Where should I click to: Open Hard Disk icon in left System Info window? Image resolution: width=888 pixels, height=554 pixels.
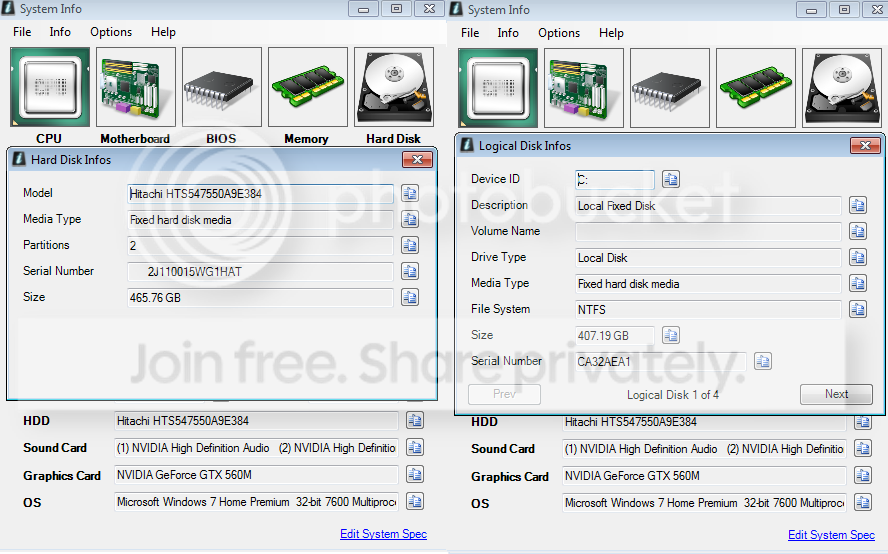pyautogui.click(x=394, y=87)
